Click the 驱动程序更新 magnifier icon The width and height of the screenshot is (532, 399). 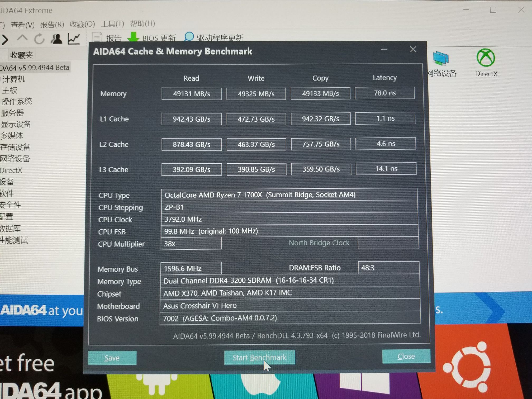point(189,37)
